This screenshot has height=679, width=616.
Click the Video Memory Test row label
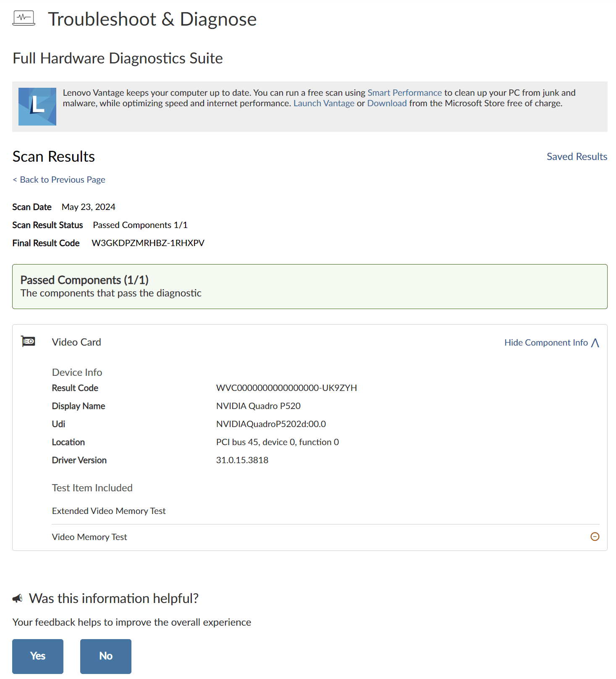point(89,537)
